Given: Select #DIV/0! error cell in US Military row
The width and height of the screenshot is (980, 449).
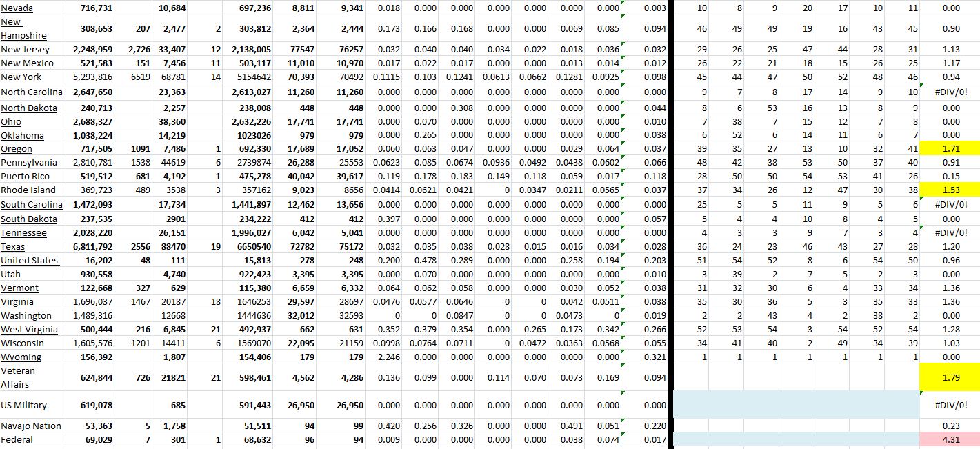Looking at the screenshot, I should tap(949, 405).
